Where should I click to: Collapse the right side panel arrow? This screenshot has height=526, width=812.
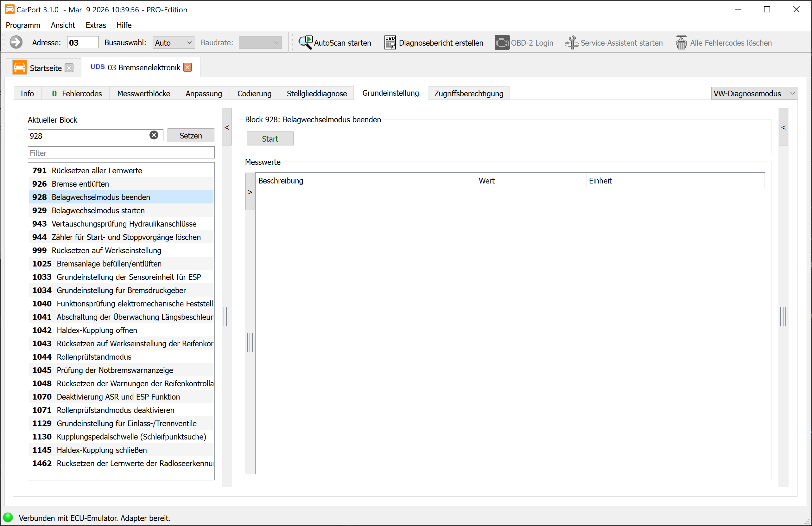click(783, 127)
